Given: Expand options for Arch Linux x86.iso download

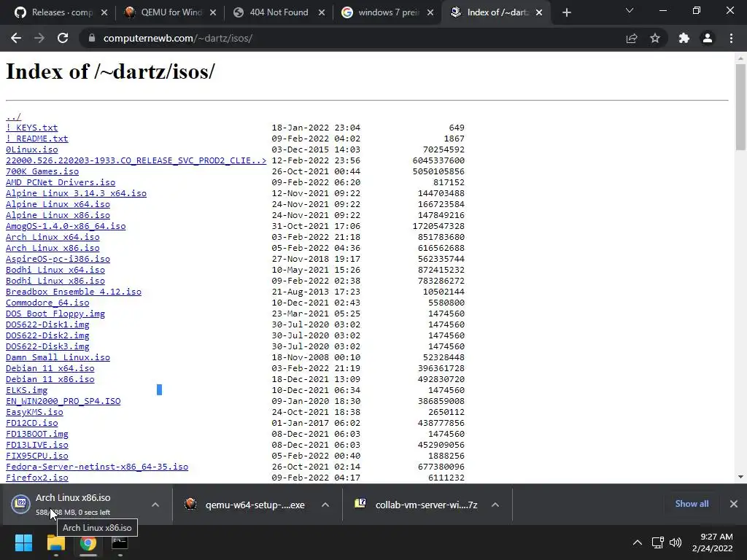Looking at the screenshot, I should tap(155, 505).
